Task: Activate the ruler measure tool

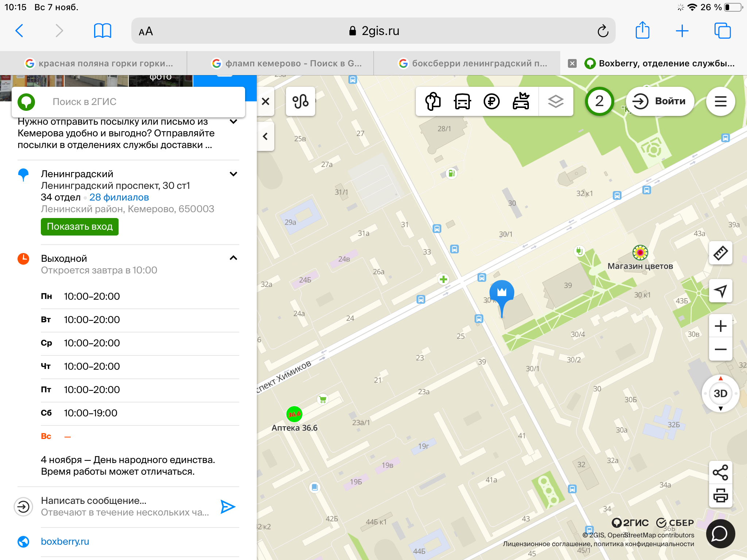Action: pyautogui.click(x=720, y=253)
